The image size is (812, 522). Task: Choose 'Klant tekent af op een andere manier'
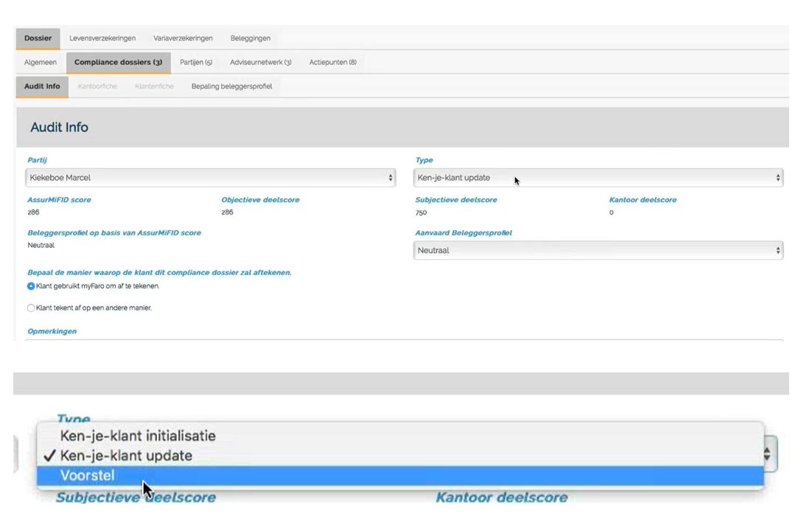click(x=31, y=308)
